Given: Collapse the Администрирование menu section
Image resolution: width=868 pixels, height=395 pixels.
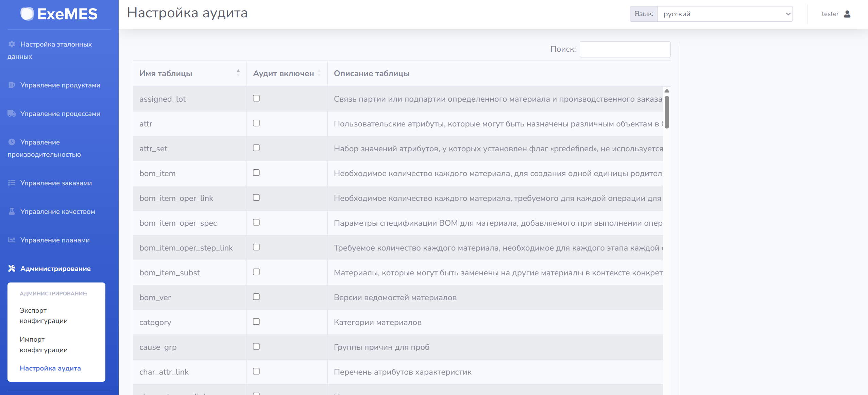Looking at the screenshot, I should pos(55,269).
